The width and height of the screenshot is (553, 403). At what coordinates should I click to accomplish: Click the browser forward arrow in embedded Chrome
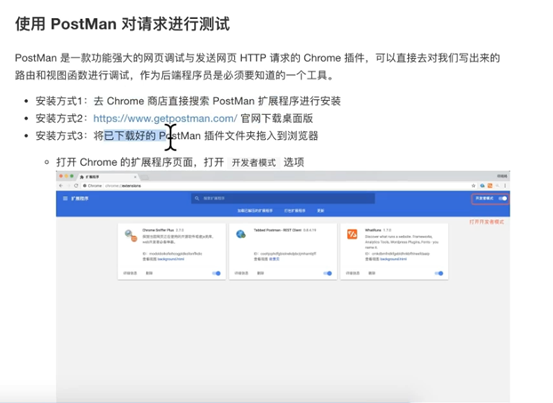coord(68,185)
